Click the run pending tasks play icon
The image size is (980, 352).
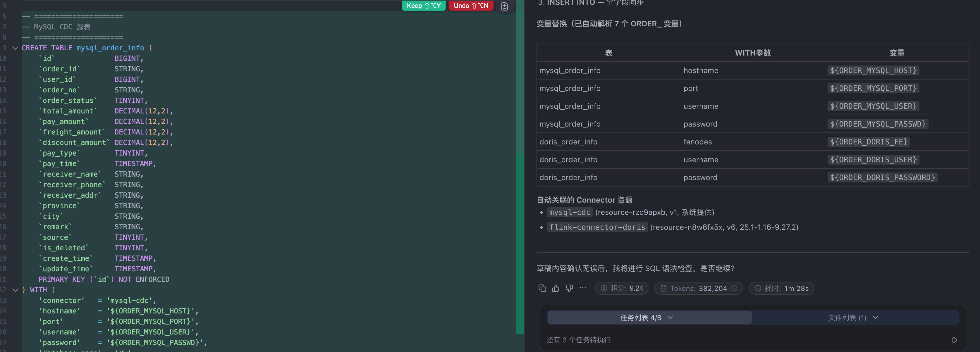[954, 340]
